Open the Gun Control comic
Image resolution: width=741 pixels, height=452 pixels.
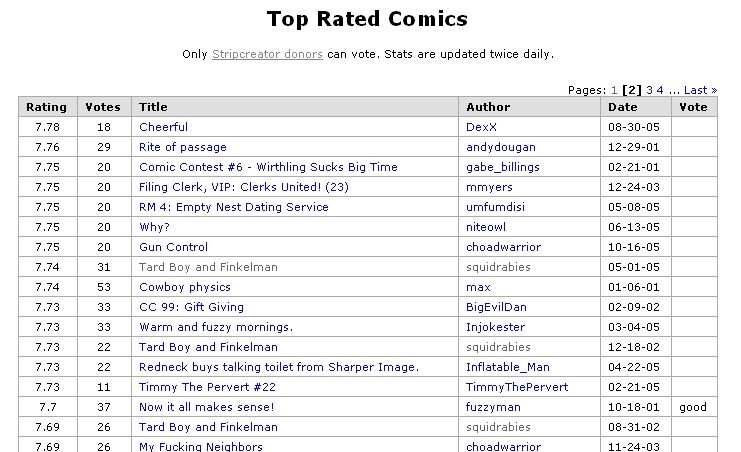pos(173,247)
